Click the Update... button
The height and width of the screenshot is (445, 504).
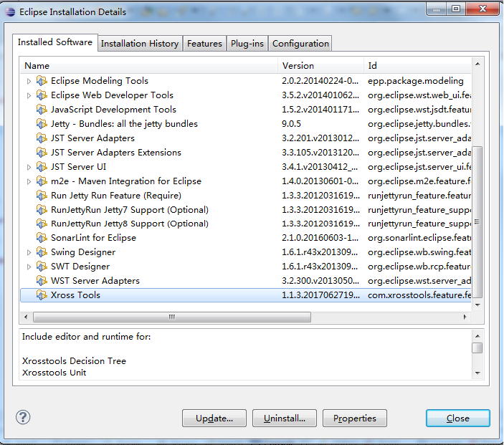pos(214,418)
